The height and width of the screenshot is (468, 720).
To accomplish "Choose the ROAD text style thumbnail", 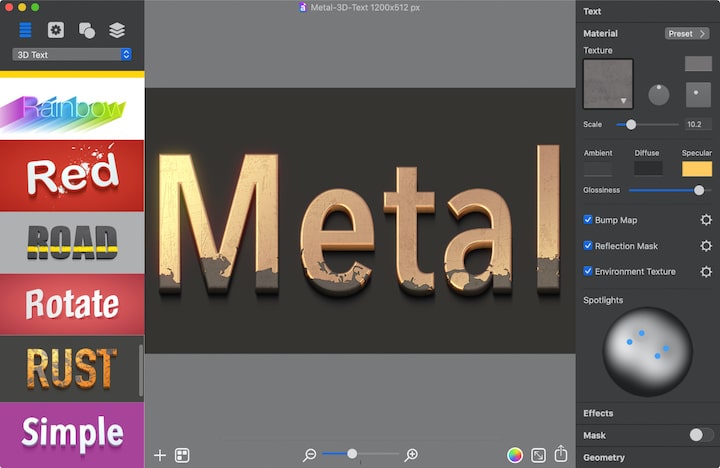I will pyautogui.click(x=72, y=242).
